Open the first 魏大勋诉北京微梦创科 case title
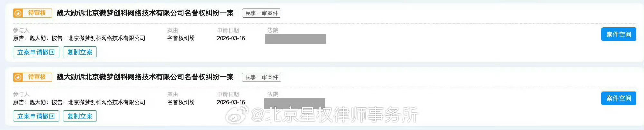Viewport: 644px width, 130px height. pyautogui.click(x=145, y=13)
